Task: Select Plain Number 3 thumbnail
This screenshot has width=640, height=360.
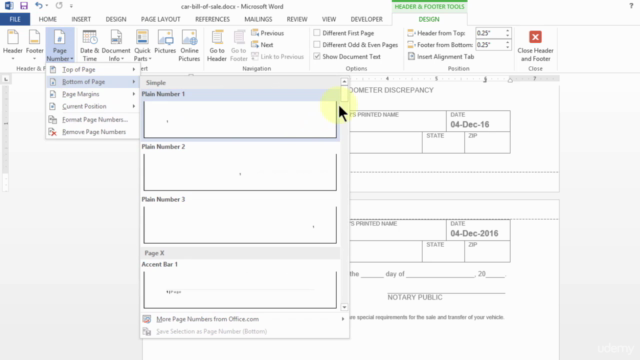Action: point(240,225)
